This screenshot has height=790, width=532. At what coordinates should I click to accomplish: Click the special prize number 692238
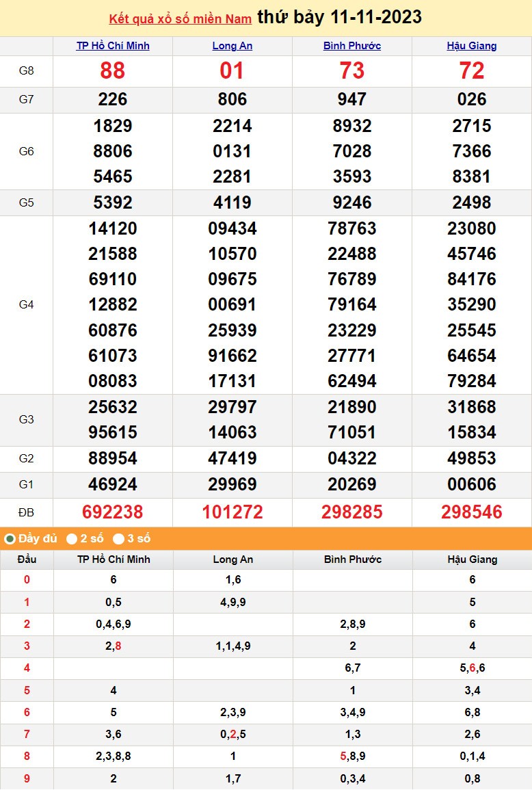click(113, 512)
